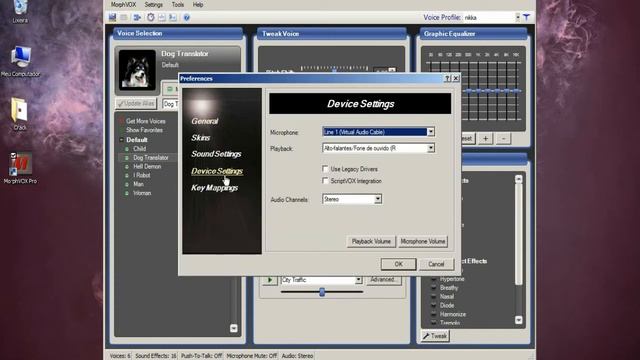Image resolution: width=640 pixels, height=360 pixels.
Task: Cancel the Preferences dialog
Action: pos(436,264)
